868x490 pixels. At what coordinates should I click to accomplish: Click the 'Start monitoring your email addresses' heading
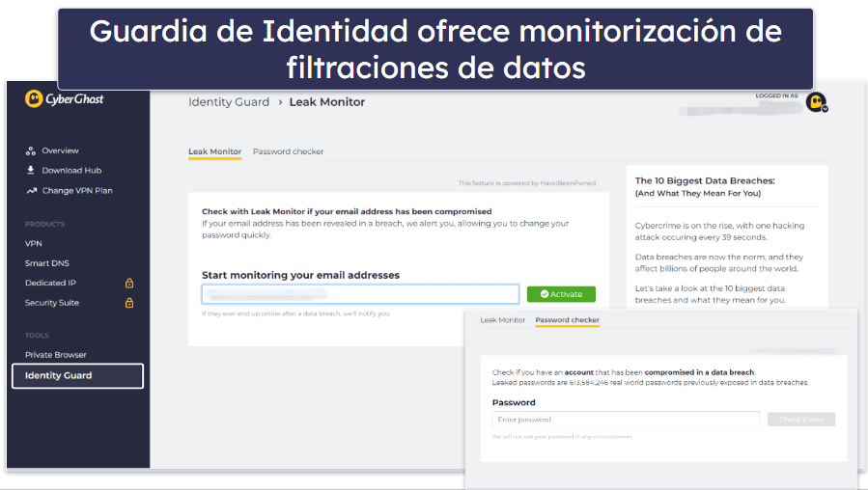pos(300,276)
